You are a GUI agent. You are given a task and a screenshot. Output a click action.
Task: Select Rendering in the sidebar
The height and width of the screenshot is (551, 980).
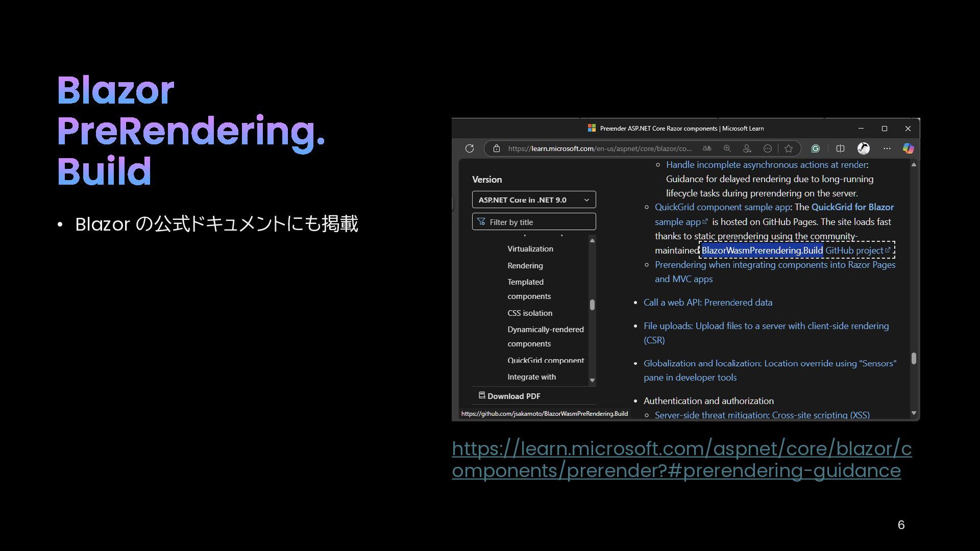(525, 266)
